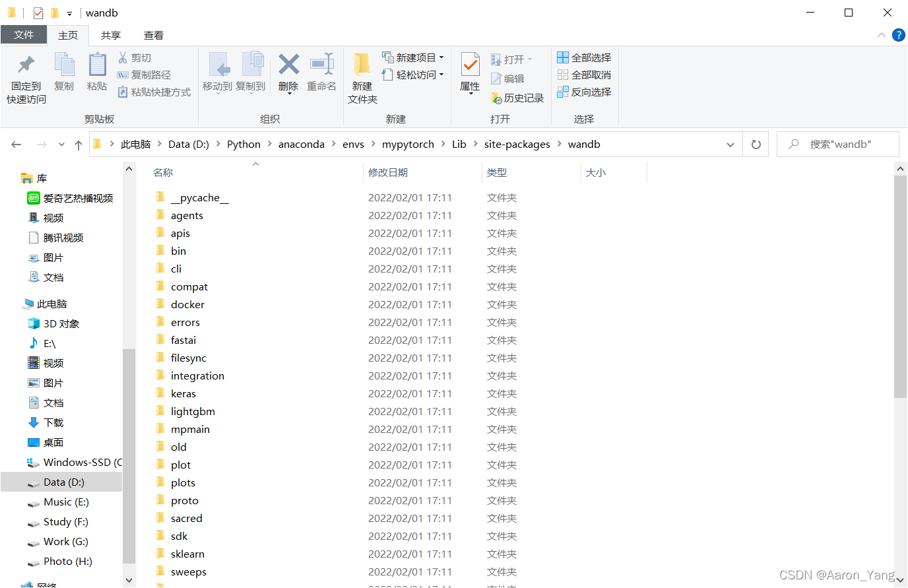Go to site-packages in the breadcrumb
Viewport: 908px width, 588px height.
pos(517,145)
